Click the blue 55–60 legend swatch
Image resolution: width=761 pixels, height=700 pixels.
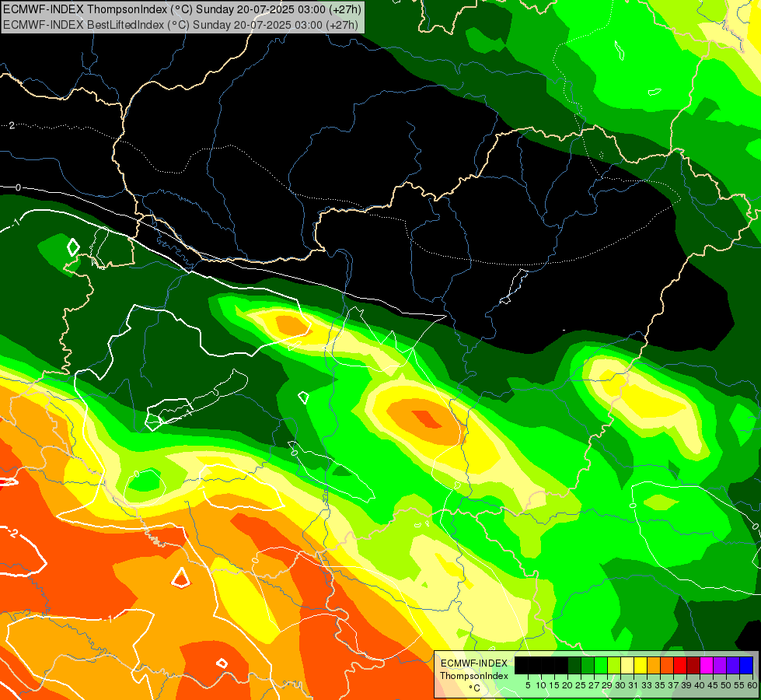tap(746, 665)
